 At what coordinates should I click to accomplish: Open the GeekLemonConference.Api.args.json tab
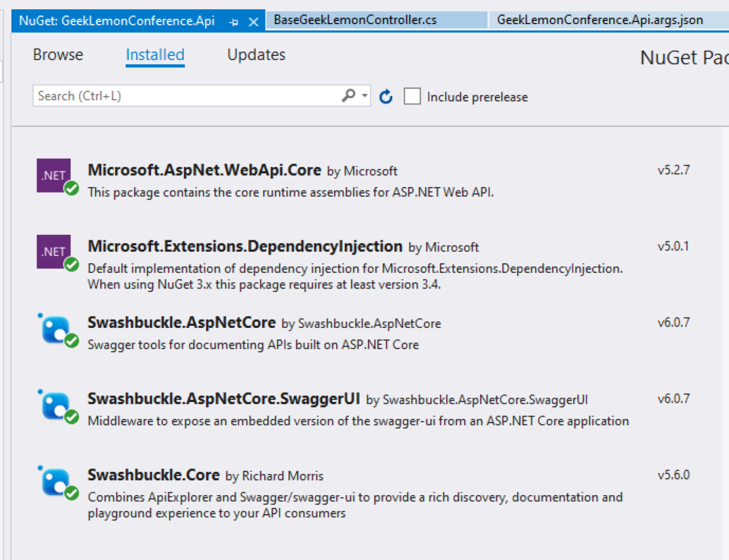[x=608, y=20]
